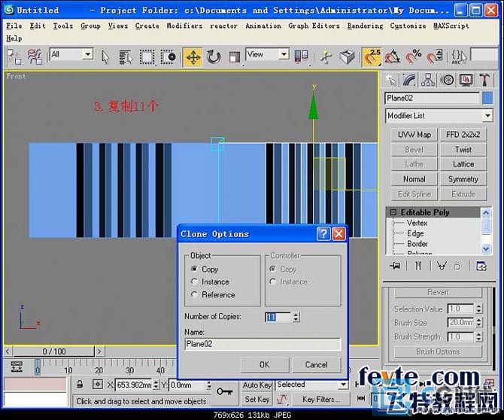Image resolution: width=504 pixels, height=420 pixels.
Task: Open the File menu
Action: [x=14, y=26]
